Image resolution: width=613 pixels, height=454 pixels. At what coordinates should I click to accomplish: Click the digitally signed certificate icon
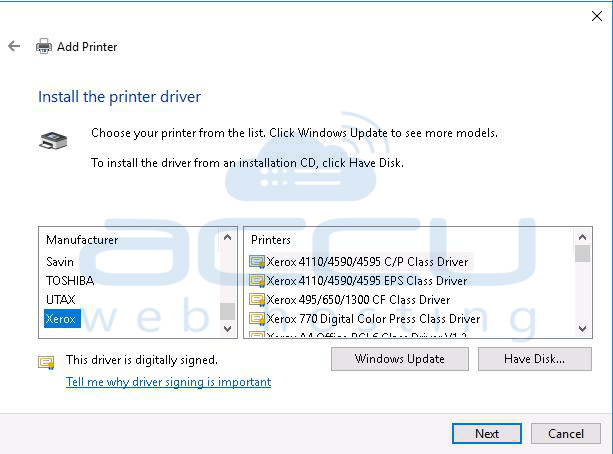pyautogui.click(x=46, y=362)
